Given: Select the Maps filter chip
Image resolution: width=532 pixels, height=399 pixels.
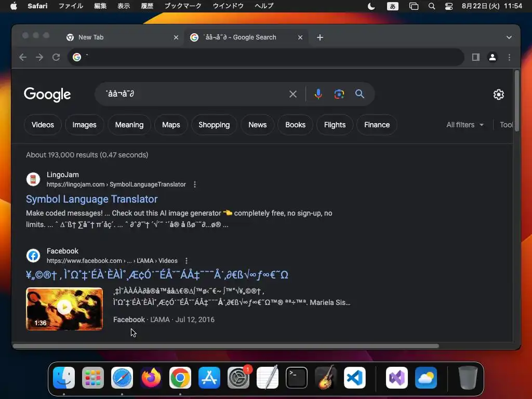Looking at the screenshot, I should [171, 125].
